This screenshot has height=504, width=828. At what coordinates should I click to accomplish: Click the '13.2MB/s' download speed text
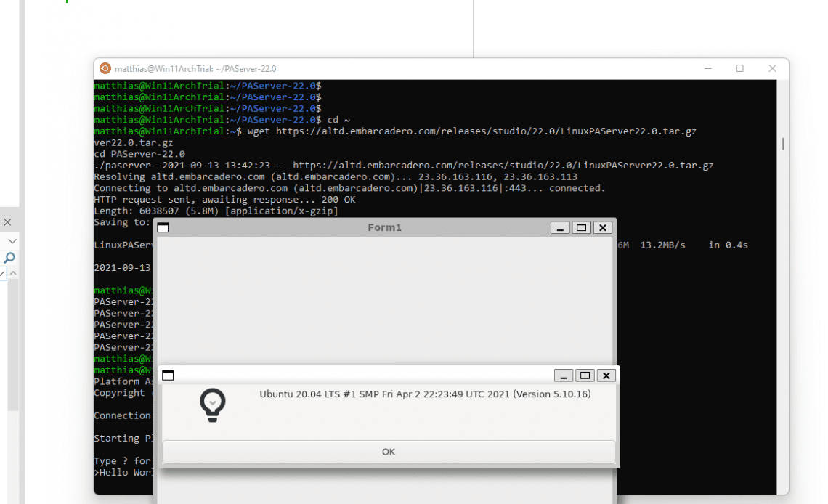pos(662,245)
